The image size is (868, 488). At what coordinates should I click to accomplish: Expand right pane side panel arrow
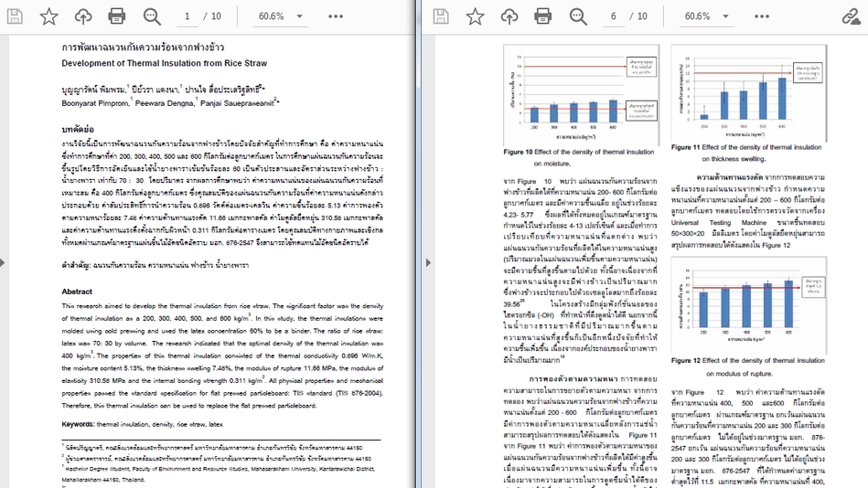[428, 263]
